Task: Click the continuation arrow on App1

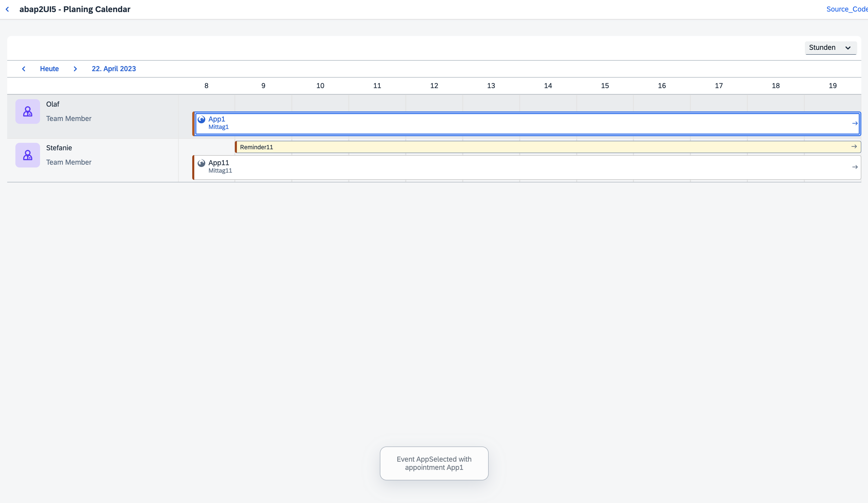Action: click(856, 123)
